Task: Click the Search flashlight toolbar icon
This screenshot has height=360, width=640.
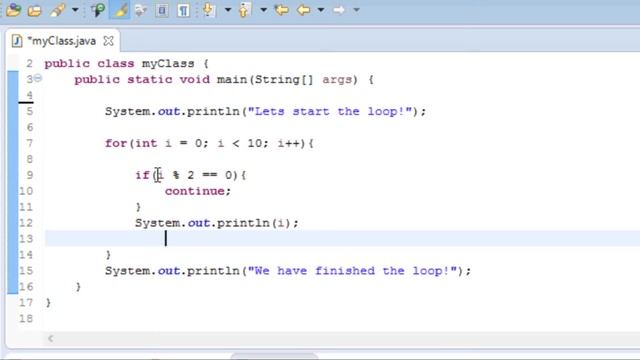Action: [58, 10]
